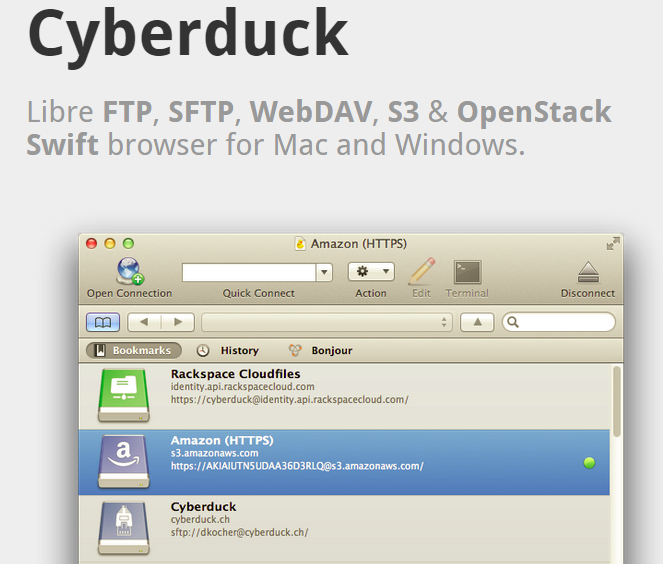Go back with the left arrow
Image resolution: width=663 pixels, height=564 pixels.
coord(144,322)
